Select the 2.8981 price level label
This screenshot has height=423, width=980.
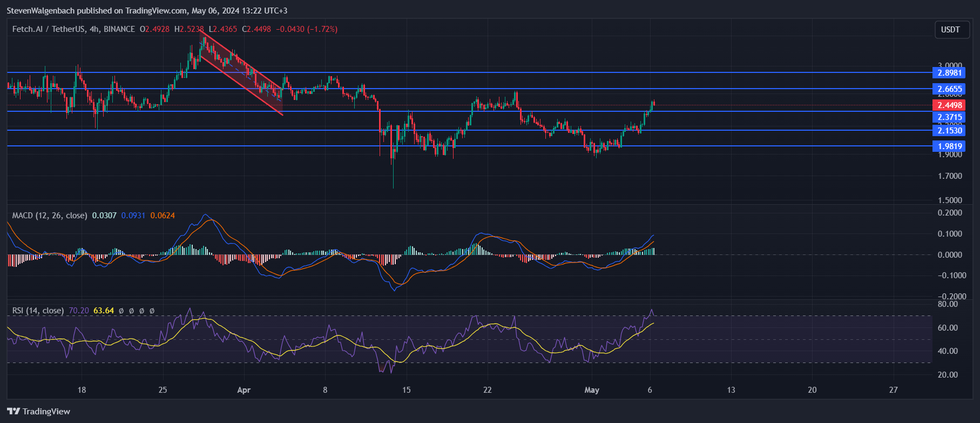[949, 72]
